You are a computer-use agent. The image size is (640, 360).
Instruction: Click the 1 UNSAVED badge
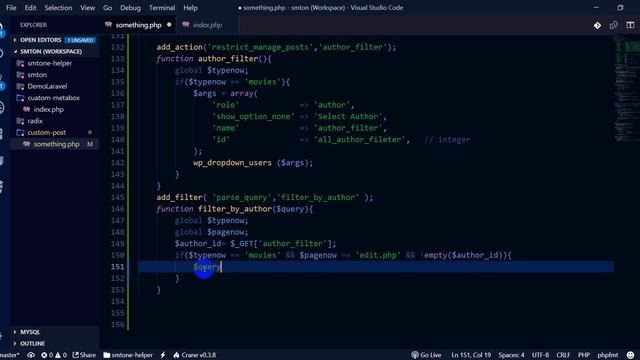click(x=80, y=40)
